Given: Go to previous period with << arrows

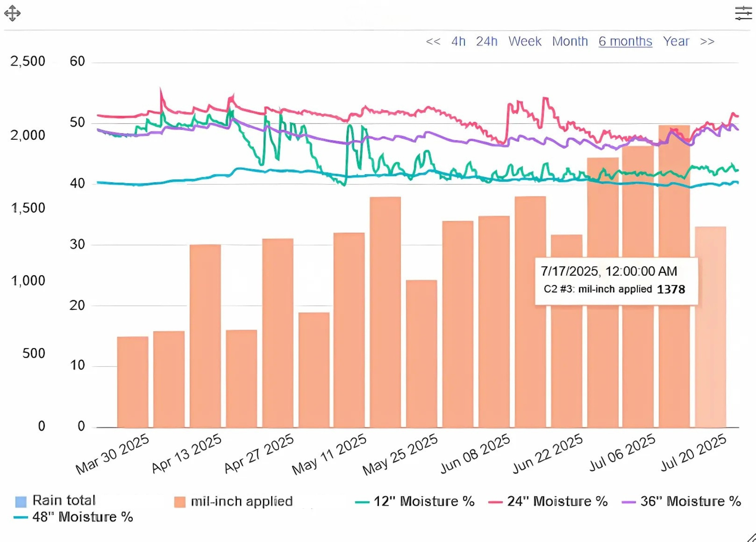Looking at the screenshot, I should [433, 42].
